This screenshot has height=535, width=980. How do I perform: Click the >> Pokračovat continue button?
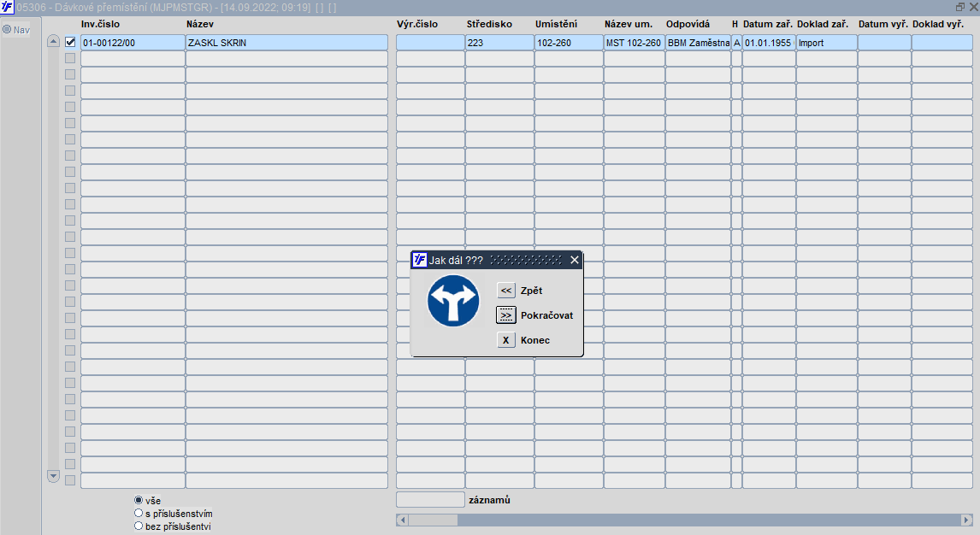tap(505, 315)
